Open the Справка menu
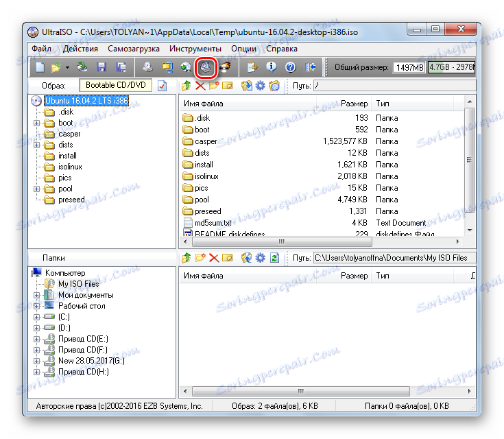 point(282,49)
